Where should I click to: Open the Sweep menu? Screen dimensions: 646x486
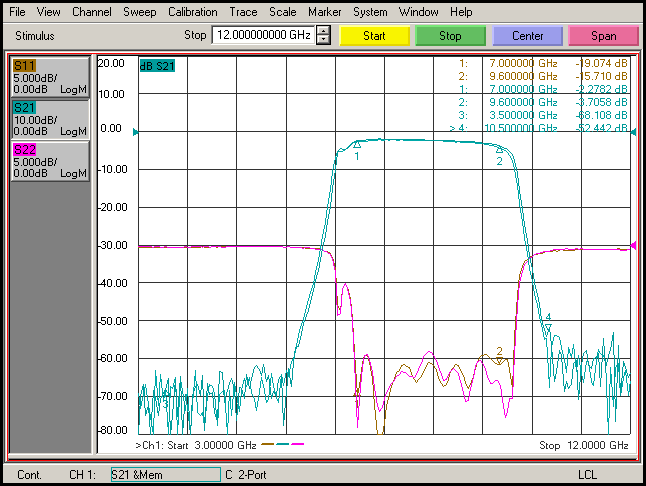(139, 12)
